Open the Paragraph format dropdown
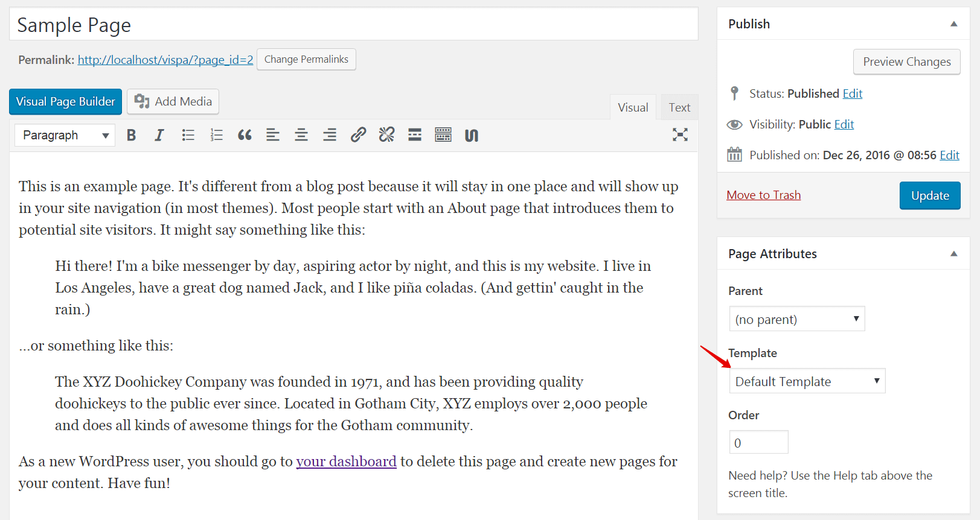Screen dimensions: 980x520 65,135
